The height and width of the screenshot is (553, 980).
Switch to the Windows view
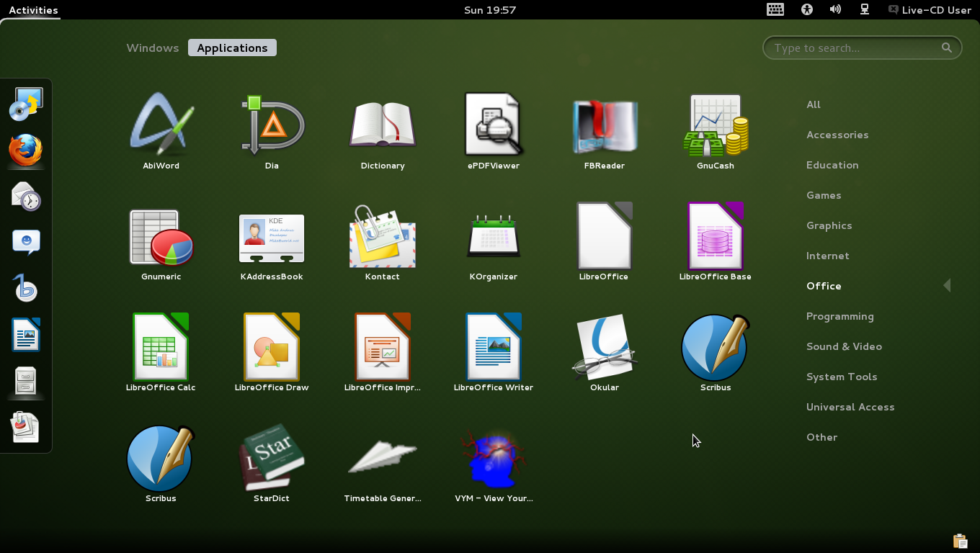click(x=153, y=48)
